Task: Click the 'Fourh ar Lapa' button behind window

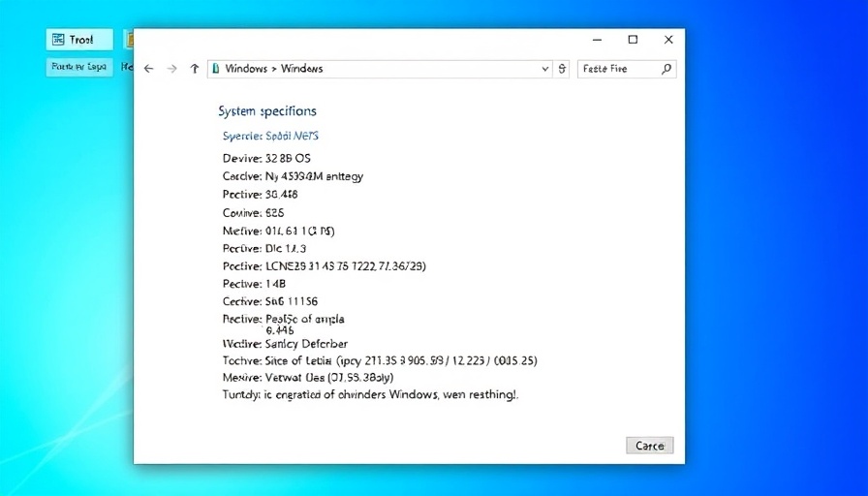Action: tap(79, 67)
